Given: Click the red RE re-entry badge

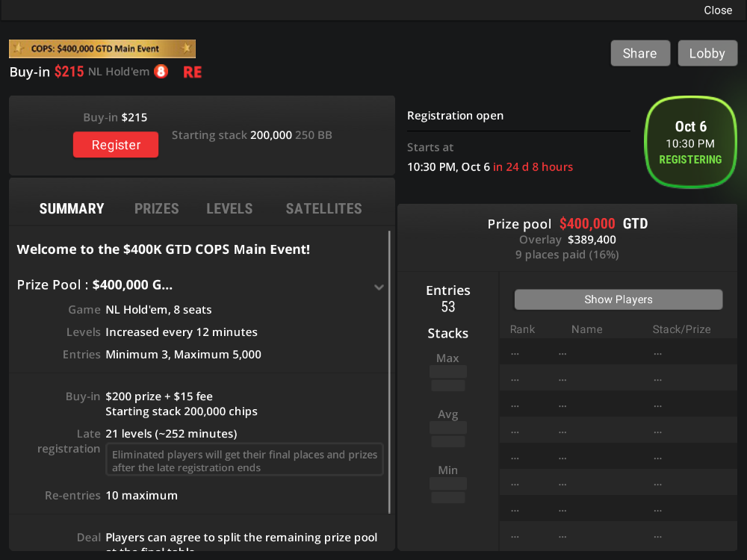Looking at the screenshot, I should click(x=192, y=72).
